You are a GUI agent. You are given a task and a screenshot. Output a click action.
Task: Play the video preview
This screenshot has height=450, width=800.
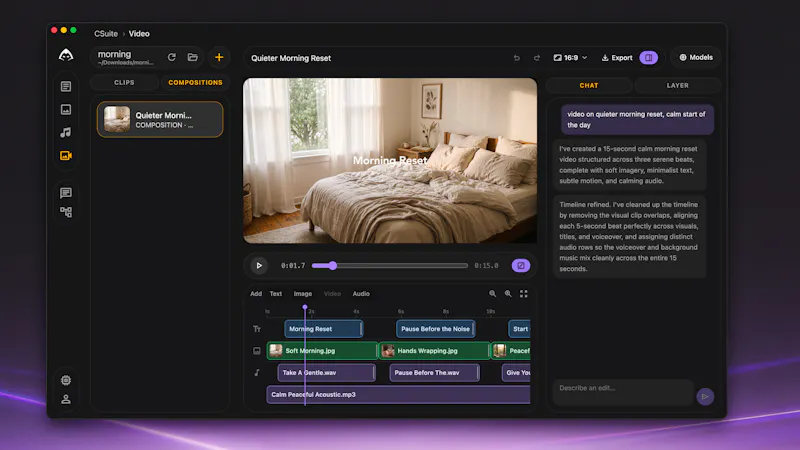[x=259, y=265]
